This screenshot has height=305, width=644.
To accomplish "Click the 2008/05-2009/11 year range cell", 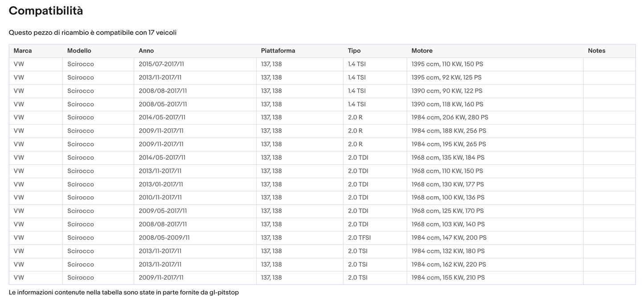I will point(164,238).
